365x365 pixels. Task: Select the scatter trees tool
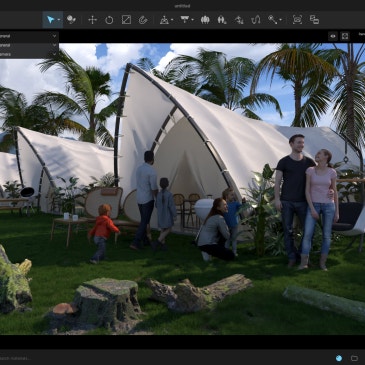pos(205,20)
